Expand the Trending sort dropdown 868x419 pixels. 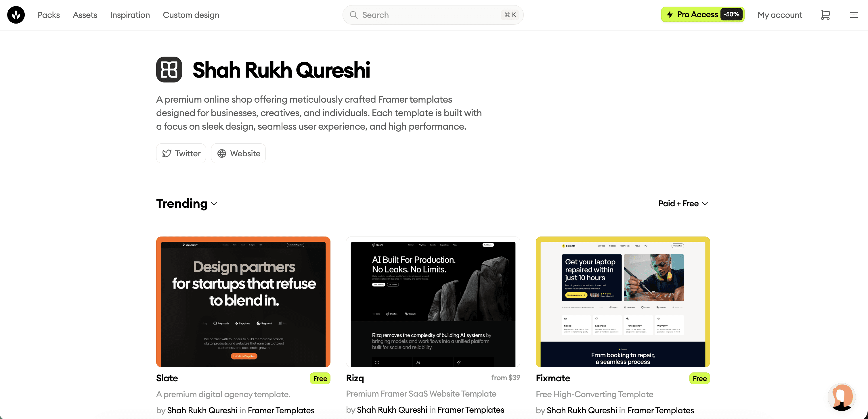187,203
